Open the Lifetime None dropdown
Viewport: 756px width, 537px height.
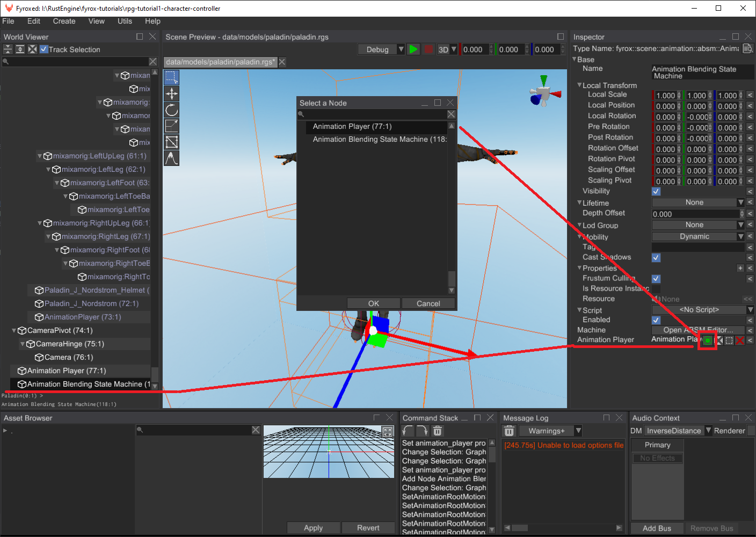coord(698,202)
